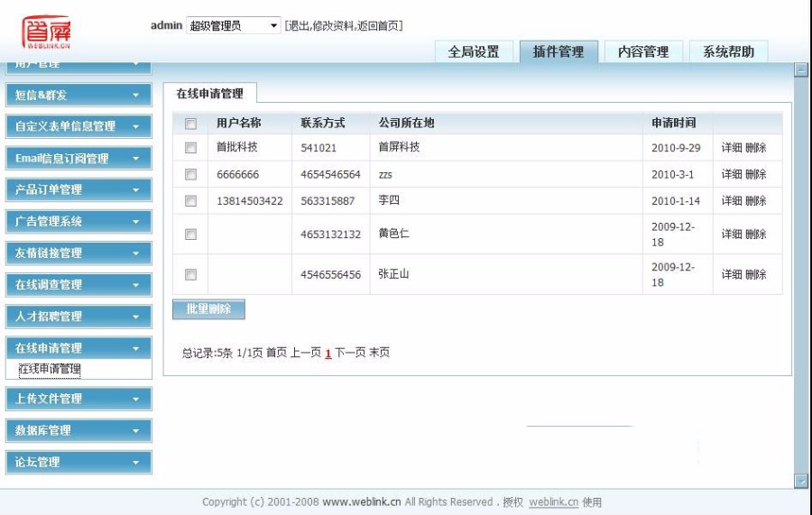Select the 在线申请管理 panel tab
812x515 pixels.
(x=209, y=94)
